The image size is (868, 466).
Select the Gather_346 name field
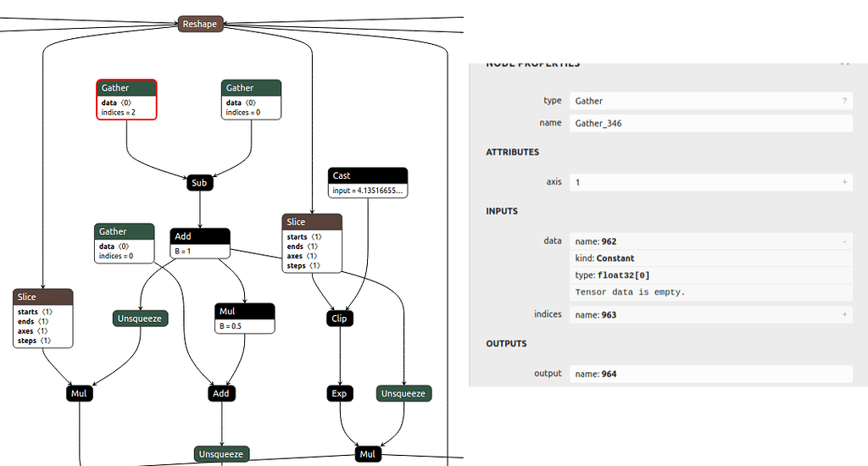[x=710, y=123]
